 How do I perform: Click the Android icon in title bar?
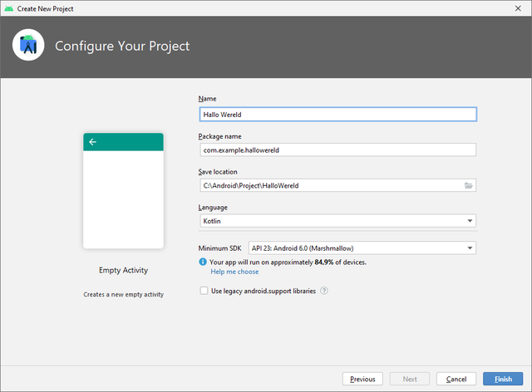tap(9, 8)
